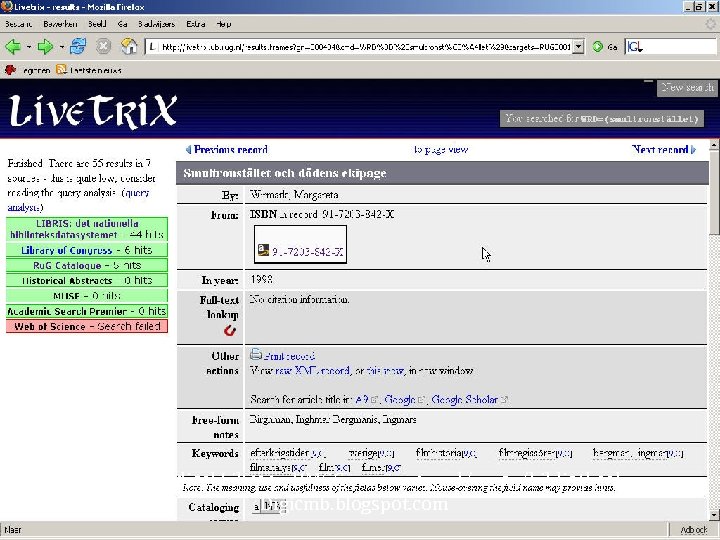Image resolution: width=720 pixels, height=540 pixels.
Task: Click the green Go button icon
Action: [597, 46]
